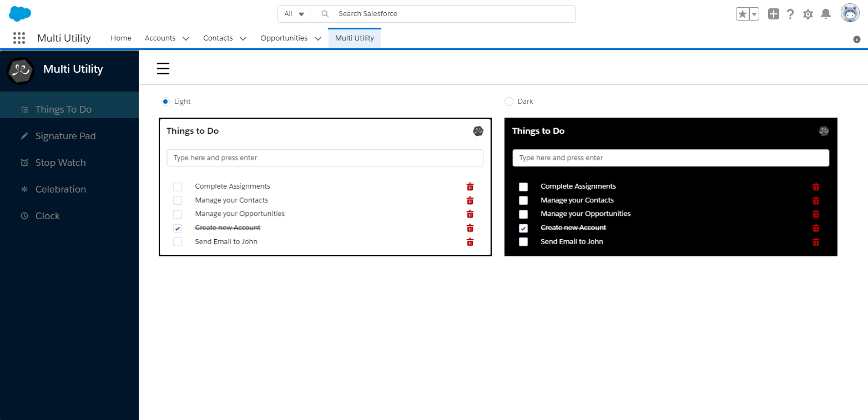Click the Things To Do sidebar icon
The height and width of the screenshot is (420, 868).
(x=24, y=109)
